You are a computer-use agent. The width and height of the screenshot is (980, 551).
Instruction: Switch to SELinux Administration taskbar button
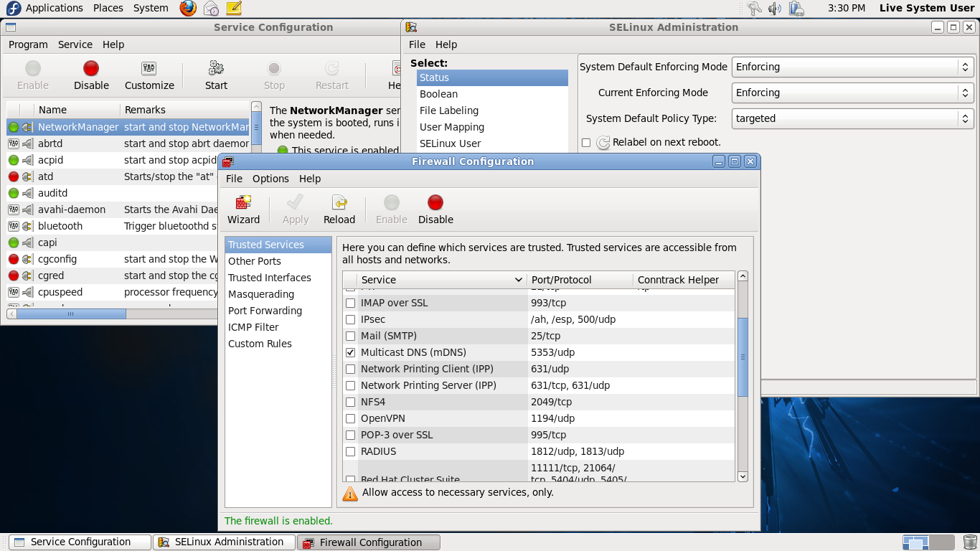coord(224,542)
